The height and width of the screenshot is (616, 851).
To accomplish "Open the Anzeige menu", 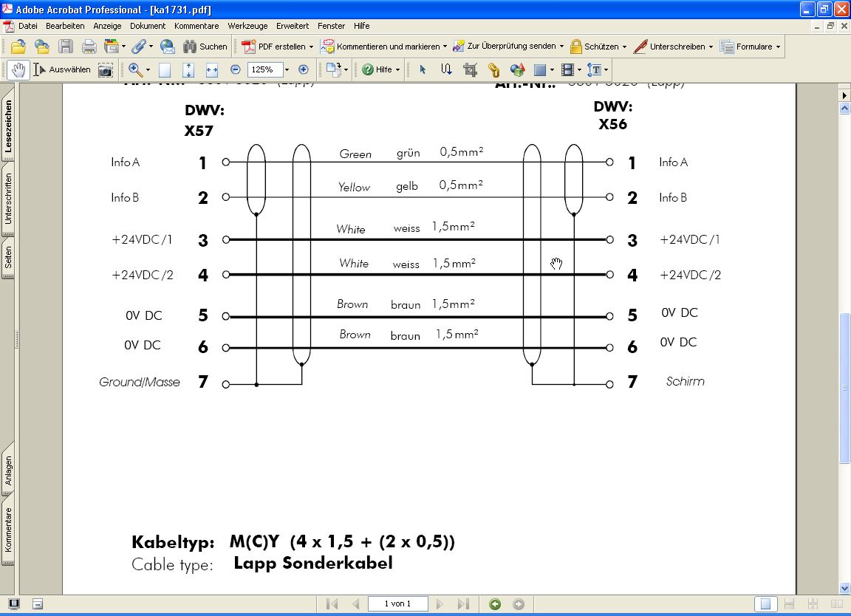I will pos(107,26).
